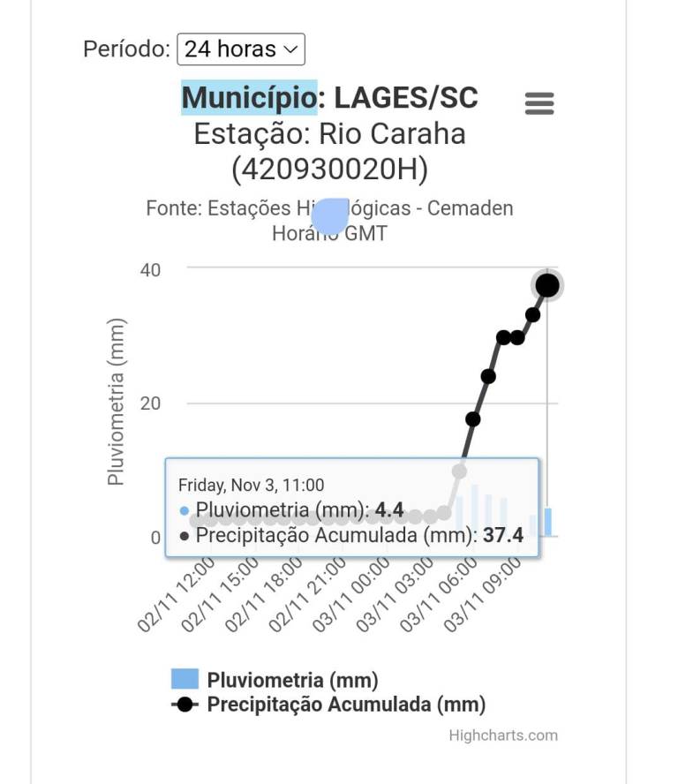The width and height of the screenshot is (678, 784).
Task: Click the black Precipitação Acumulada legend marker
Action: click(x=185, y=705)
